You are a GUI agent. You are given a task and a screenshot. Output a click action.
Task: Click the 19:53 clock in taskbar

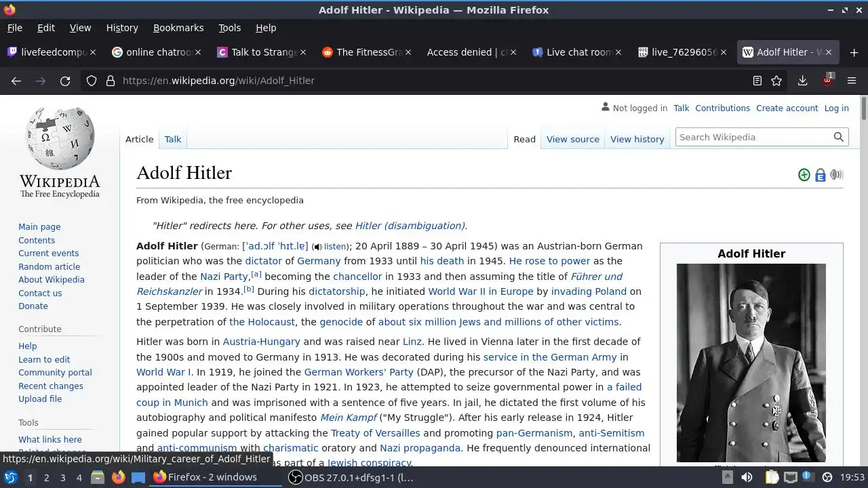point(852,477)
